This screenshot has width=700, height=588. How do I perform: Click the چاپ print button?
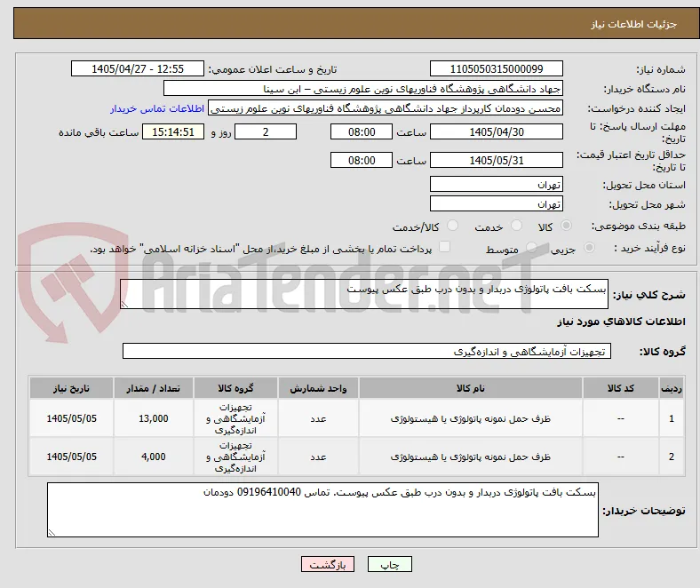click(390, 564)
